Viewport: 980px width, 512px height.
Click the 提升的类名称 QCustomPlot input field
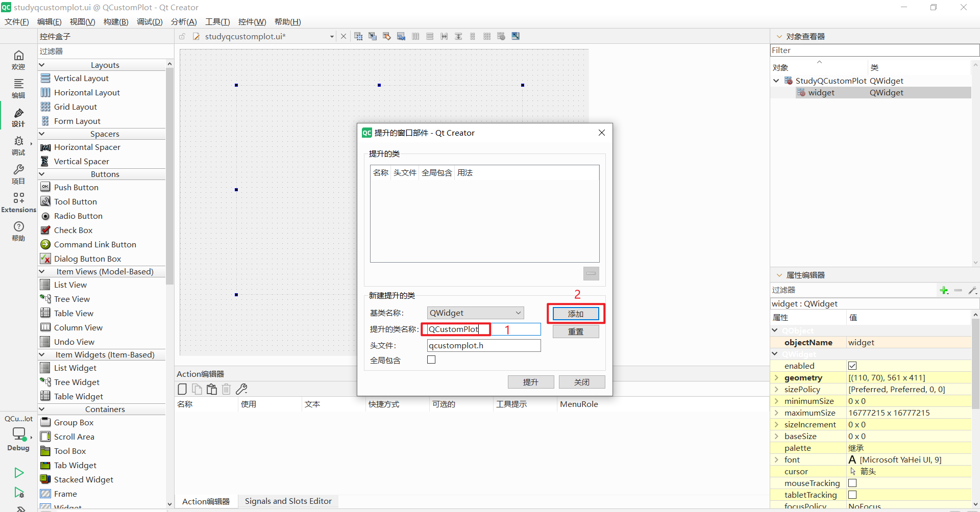pyautogui.click(x=484, y=329)
